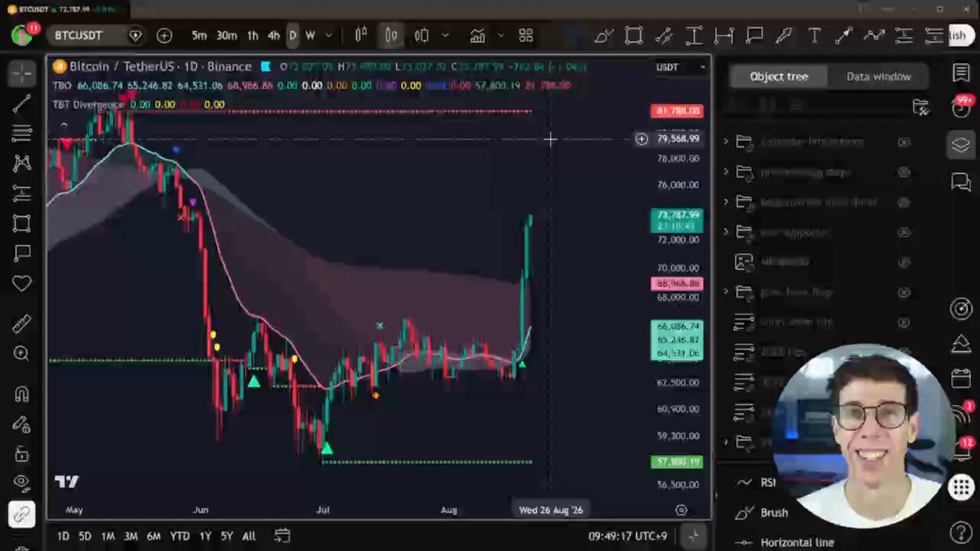
Task: Open the heart favorites icon
Action: [x=21, y=284]
